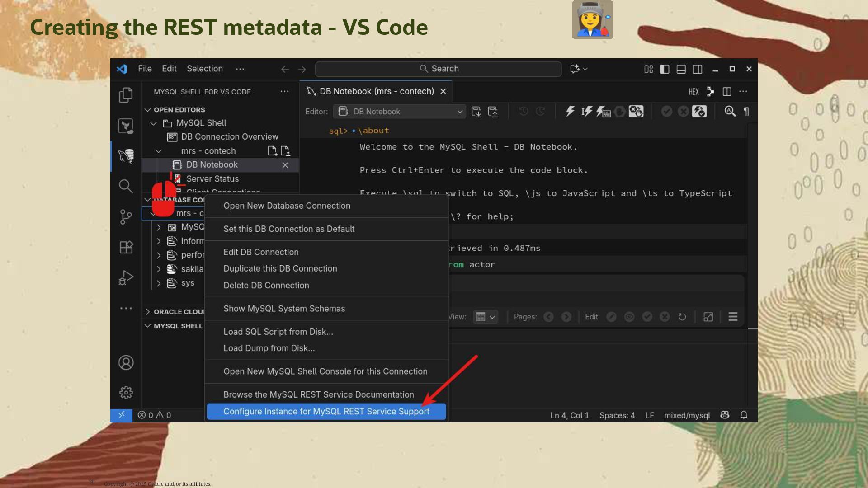The width and height of the screenshot is (868, 488).
Task: Open the Extensions view icon
Action: click(x=126, y=247)
